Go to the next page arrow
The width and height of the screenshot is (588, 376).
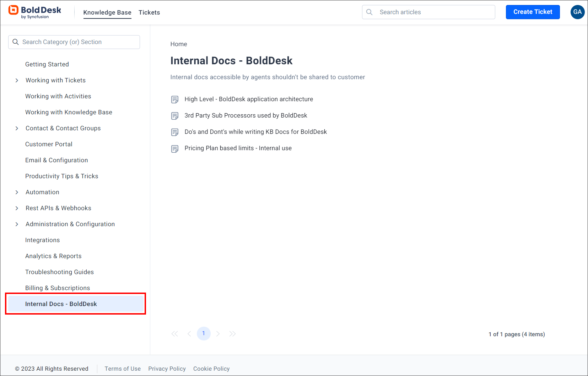tap(218, 334)
